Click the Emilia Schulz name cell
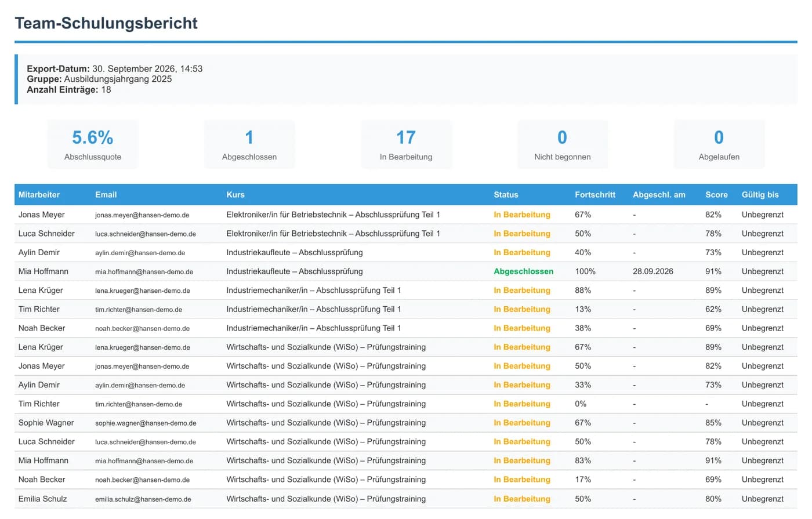 tap(42, 499)
